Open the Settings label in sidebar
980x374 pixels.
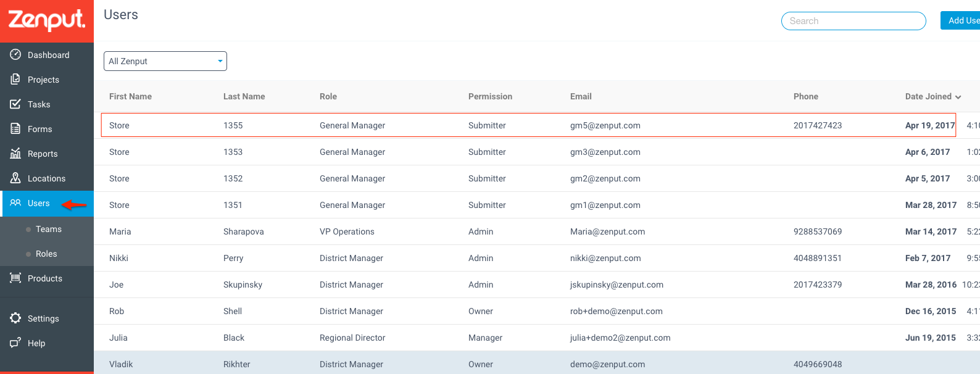click(x=43, y=318)
